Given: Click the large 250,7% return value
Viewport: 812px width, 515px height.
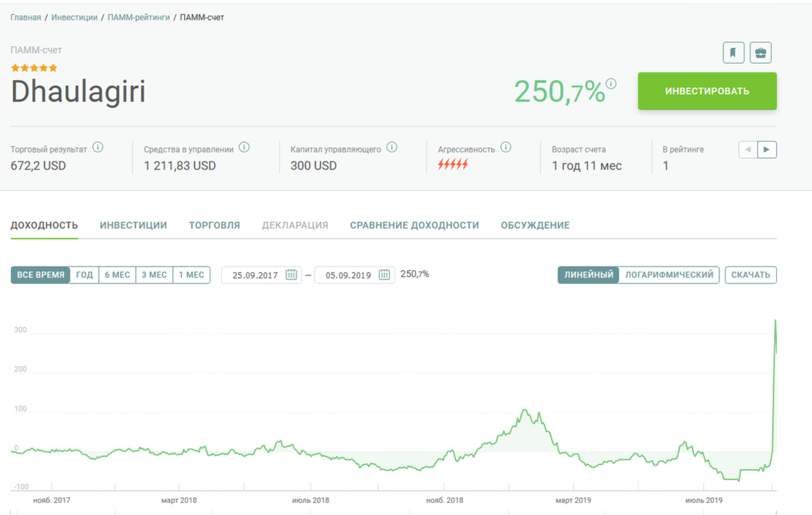Looking at the screenshot, I should click(559, 92).
